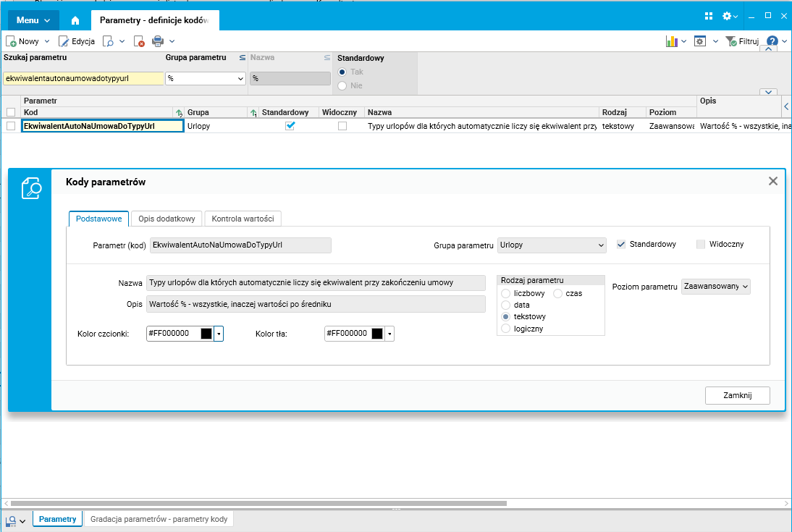Click the Edycja pencil icon

point(64,41)
